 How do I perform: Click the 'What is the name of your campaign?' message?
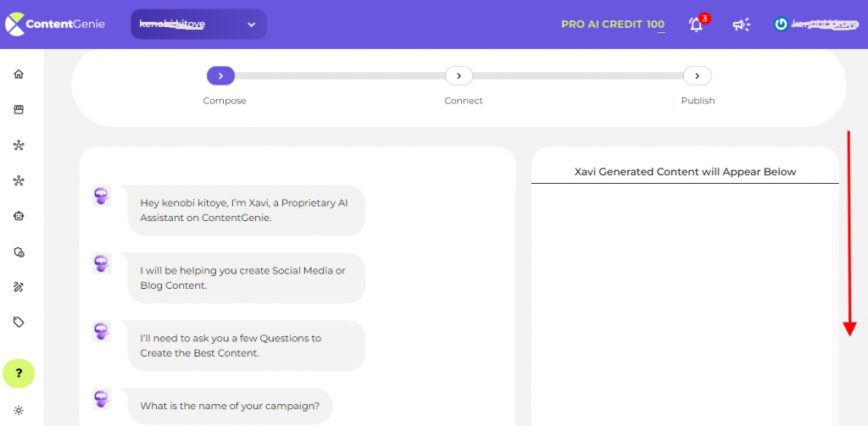230,406
